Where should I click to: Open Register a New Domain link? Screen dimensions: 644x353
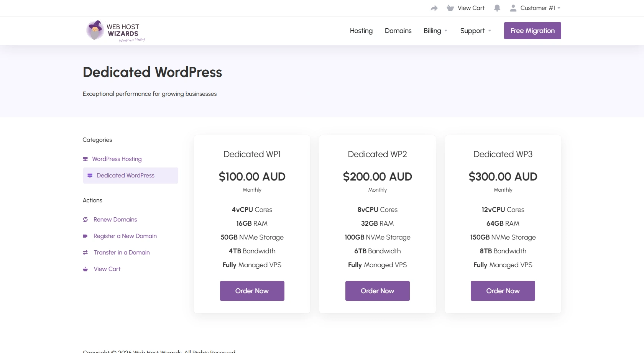coord(125,236)
